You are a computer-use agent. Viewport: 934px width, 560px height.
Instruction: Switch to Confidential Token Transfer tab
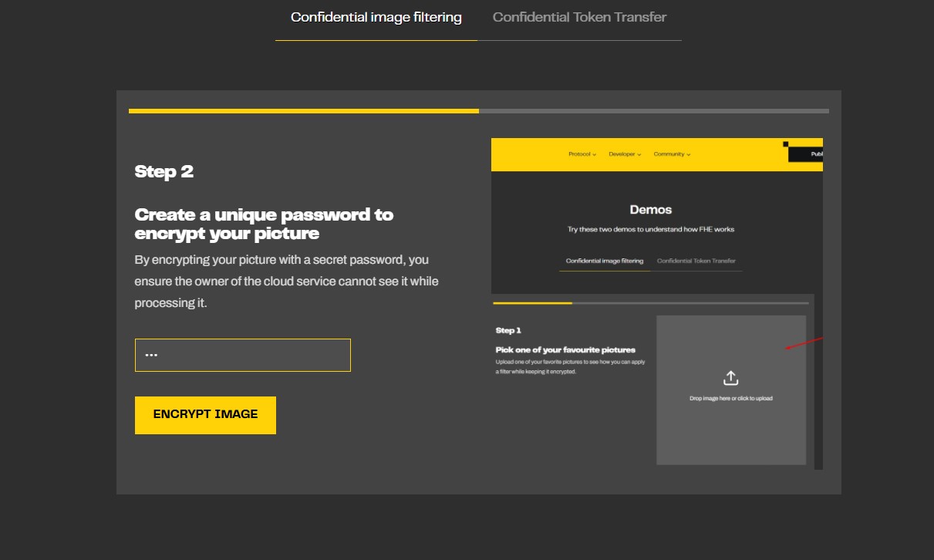[579, 17]
